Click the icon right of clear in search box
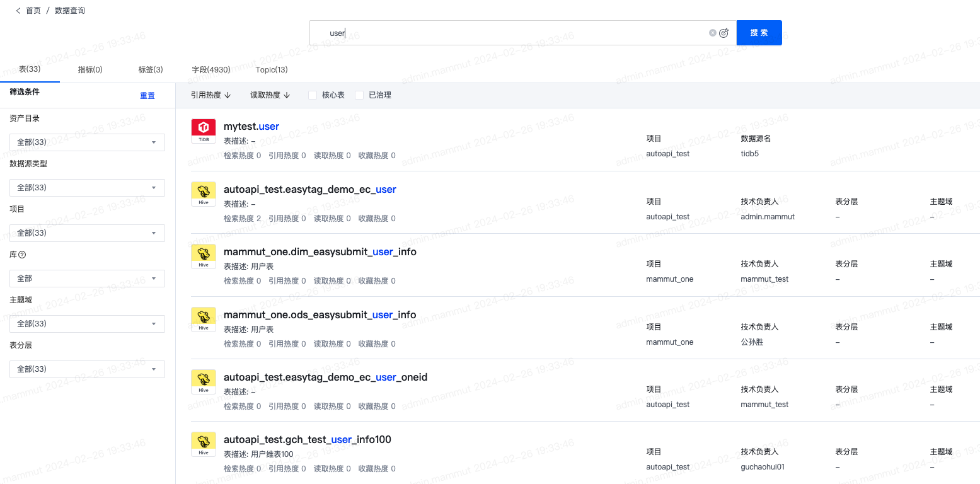 pyautogui.click(x=723, y=33)
